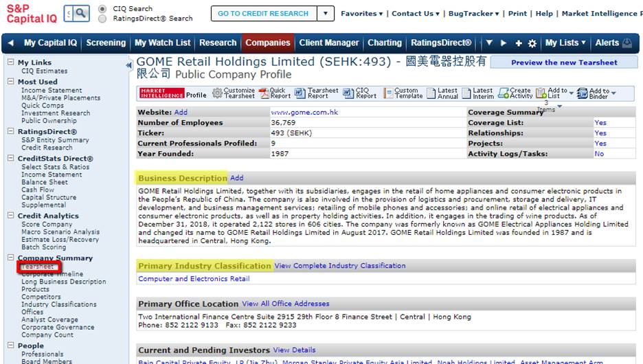Viewport: 643px width, 364px height.
Task: Switch to the Companies tab
Action: coord(268,43)
